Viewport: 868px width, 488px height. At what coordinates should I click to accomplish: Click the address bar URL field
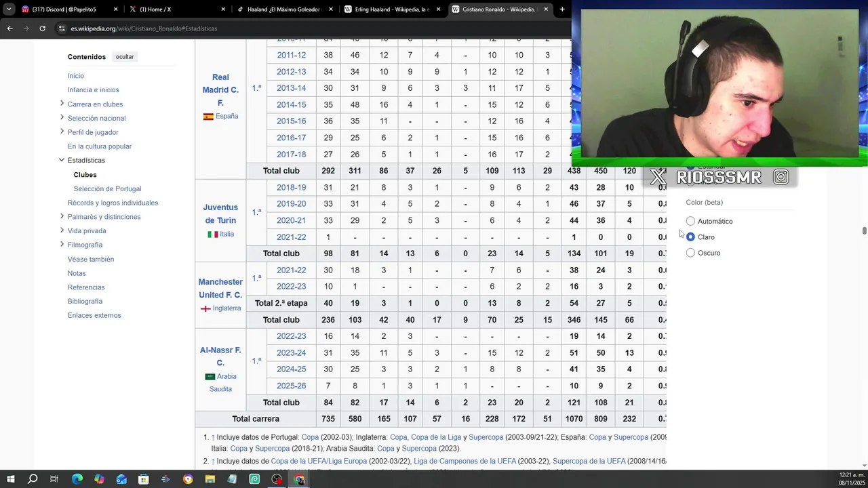[312, 28]
